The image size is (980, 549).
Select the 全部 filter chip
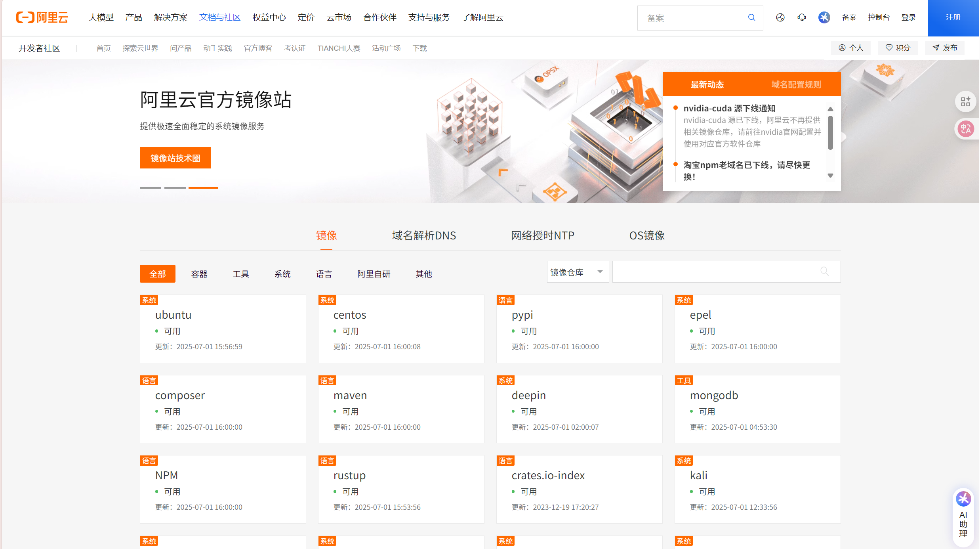coord(157,274)
